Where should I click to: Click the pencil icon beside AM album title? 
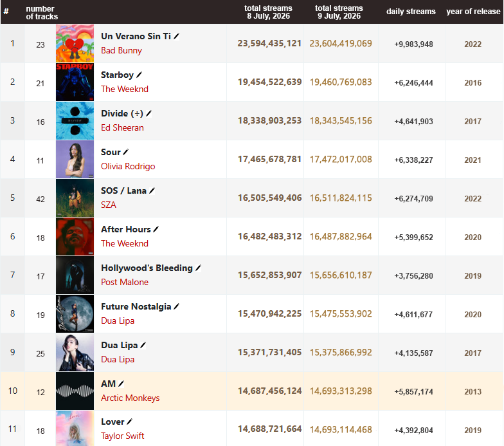point(121,384)
